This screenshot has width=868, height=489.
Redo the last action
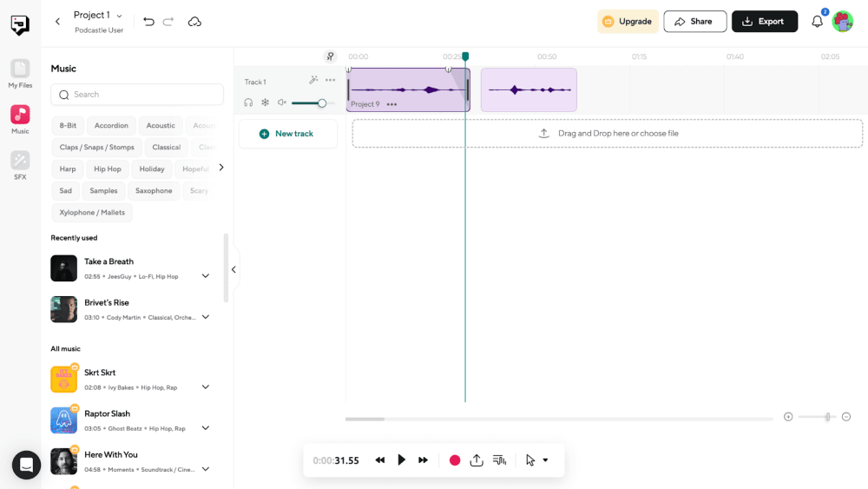coord(168,22)
